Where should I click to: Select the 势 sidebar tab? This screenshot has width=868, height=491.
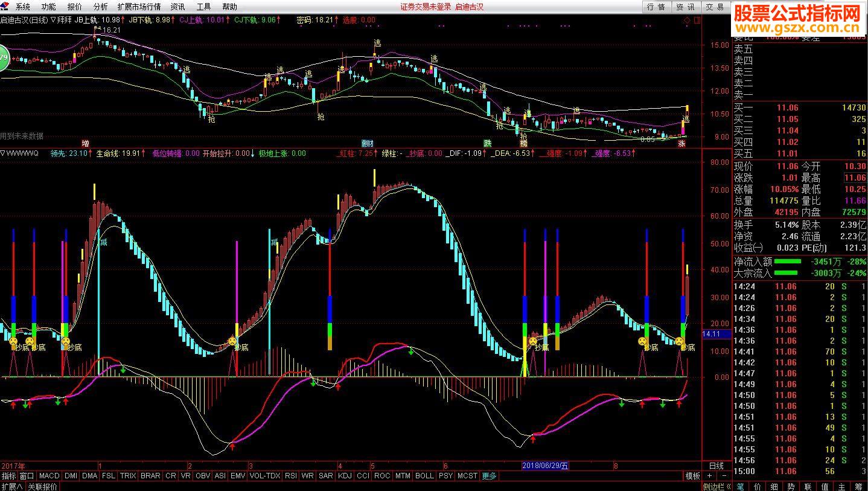pyautogui.click(x=791, y=486)
